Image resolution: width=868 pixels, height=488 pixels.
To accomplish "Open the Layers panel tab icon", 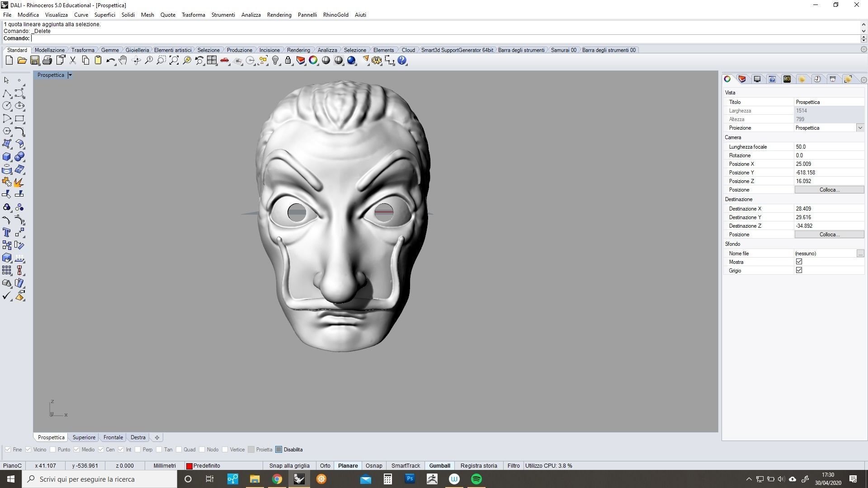I will click(x=742, y=79).
